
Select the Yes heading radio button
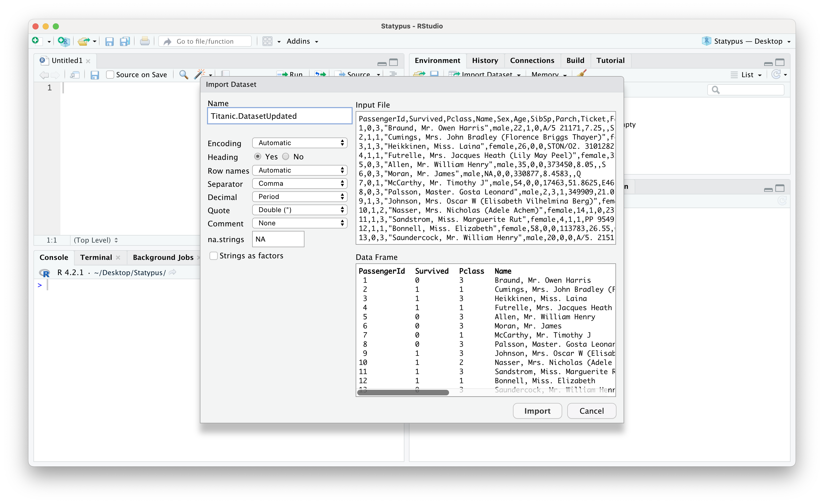[257, 156]
